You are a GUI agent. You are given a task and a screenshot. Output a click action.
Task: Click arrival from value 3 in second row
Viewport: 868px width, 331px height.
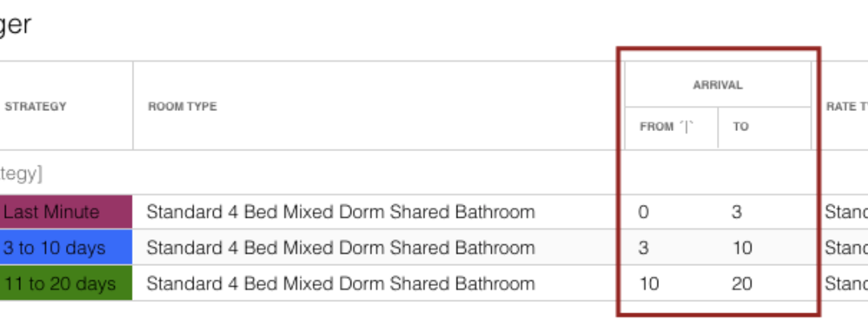tap(643, 247)
